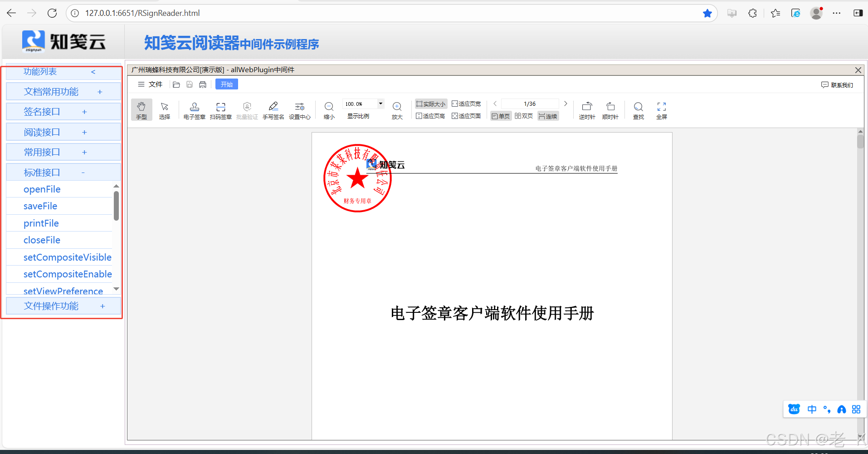Image resolution: width=868 pixels, height=454 pixels.
Task: Start 扫码签章 scan-code signing
Action: point(221,110)
